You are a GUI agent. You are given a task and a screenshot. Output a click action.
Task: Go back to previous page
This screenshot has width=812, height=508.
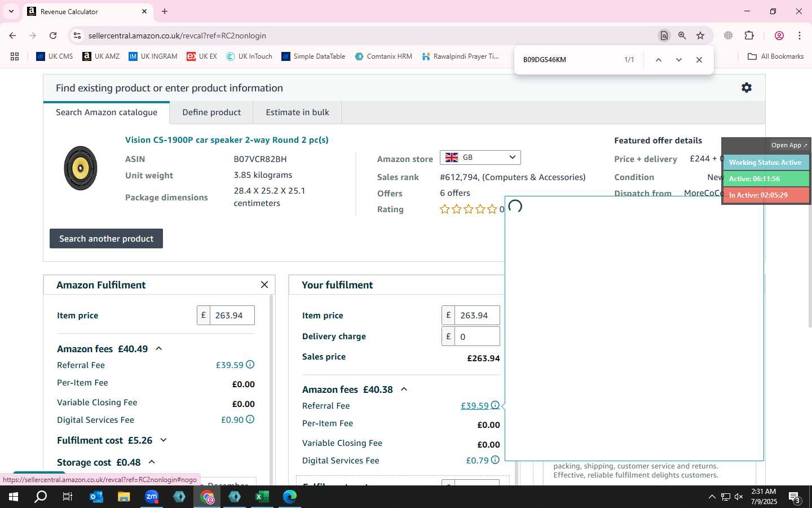(12, 36)
